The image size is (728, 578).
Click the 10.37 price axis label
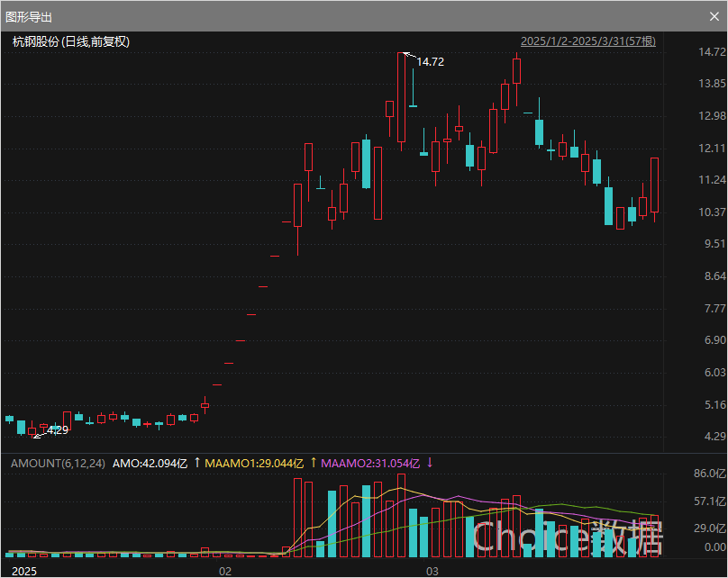(x=712, y=212)
